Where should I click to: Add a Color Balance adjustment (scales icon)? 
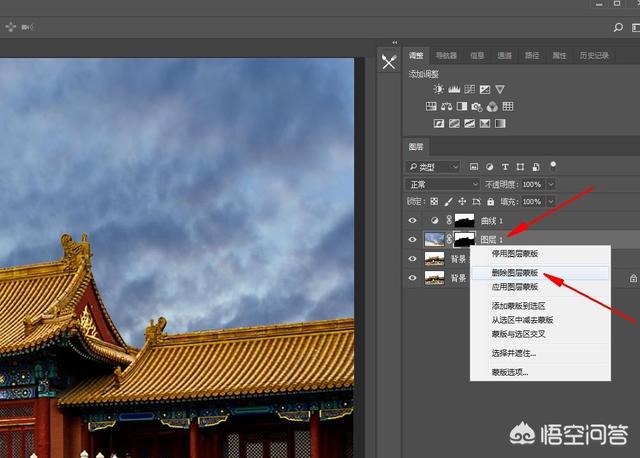click(x=447, y=107)
